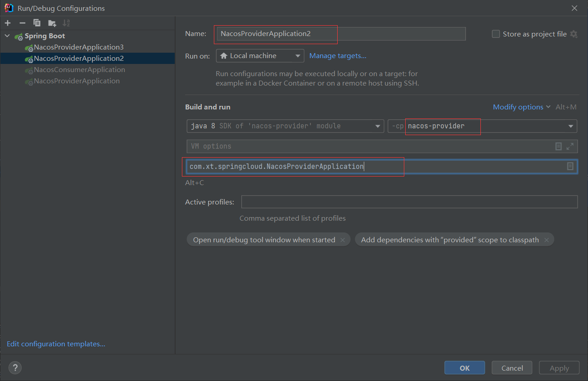Click the Apply button

(x=559, y=368)
